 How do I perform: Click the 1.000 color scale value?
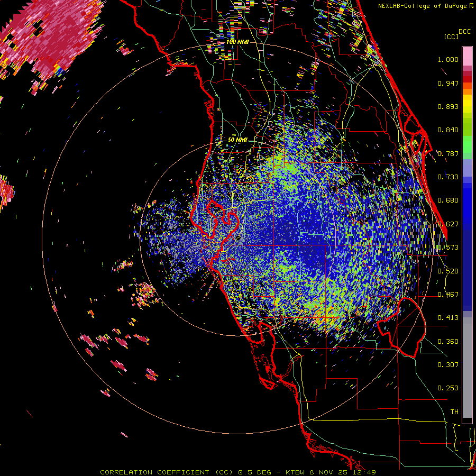[448, 59]
